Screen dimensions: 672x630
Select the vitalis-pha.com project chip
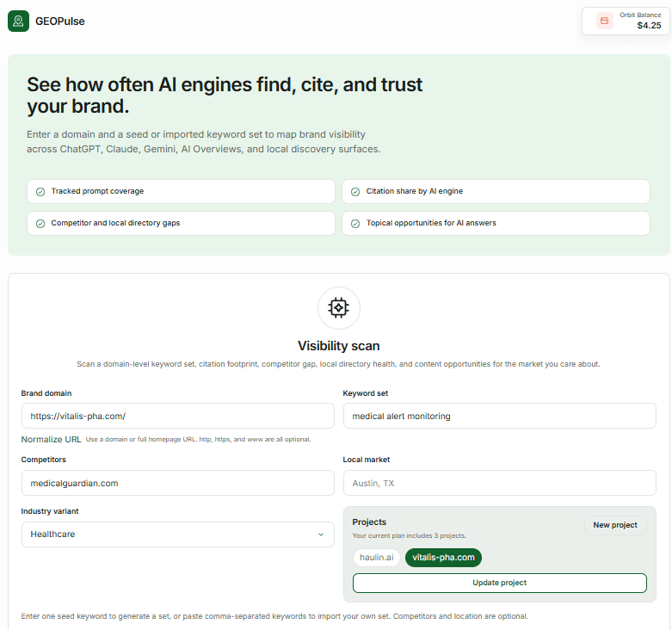443,557
